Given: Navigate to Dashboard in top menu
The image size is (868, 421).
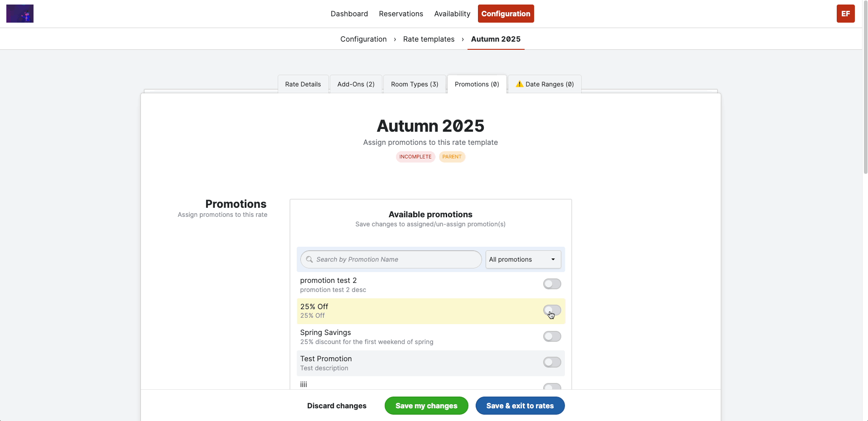Looking at the screenshot, I should 349,14.
